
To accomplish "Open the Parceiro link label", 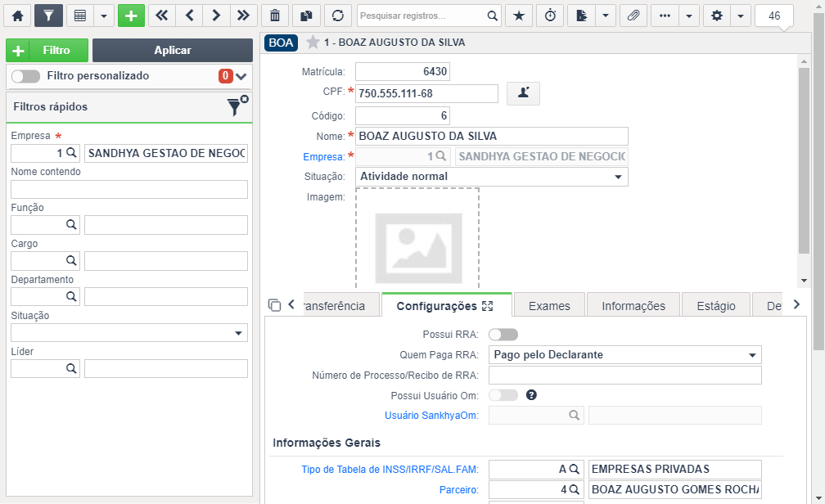I will [x=459, y=490].
